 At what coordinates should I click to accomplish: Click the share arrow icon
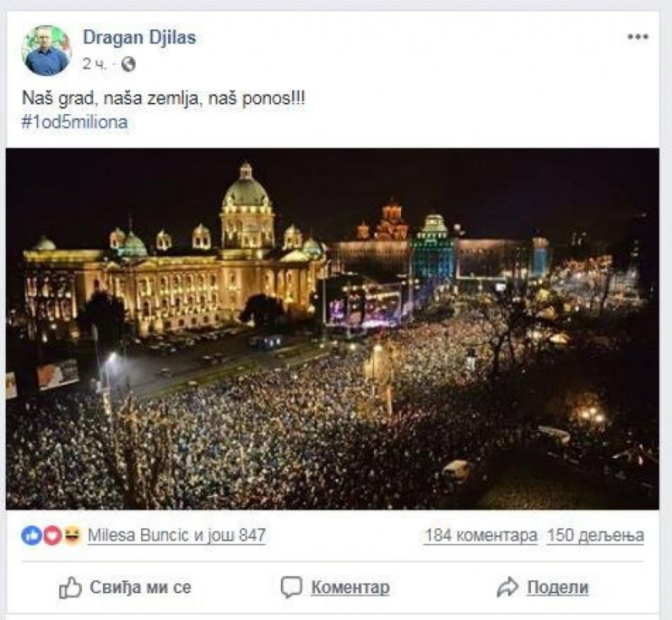pyautogui.click(x=507, y=588)
